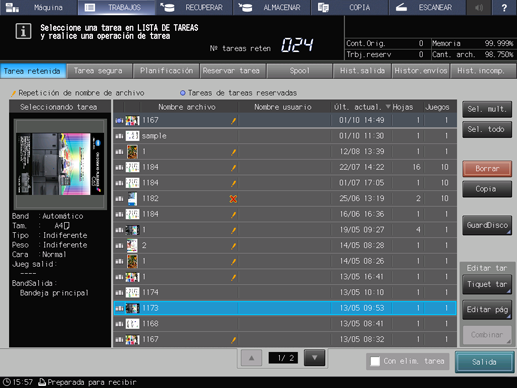Open the Hist.salida tab
Screen dimensions: 517x388
pyautogui.click(x=362, y=71)
